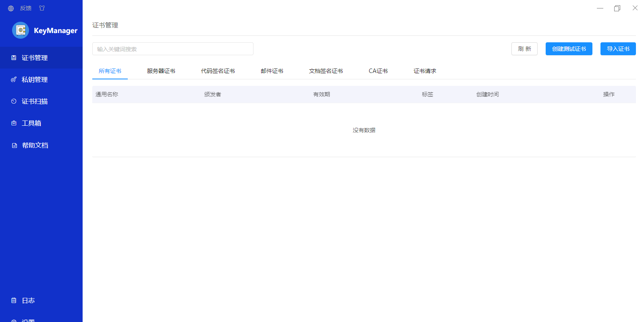Click the 操作 column header
This screenshot has height=322, width=644.
[609, 94]
